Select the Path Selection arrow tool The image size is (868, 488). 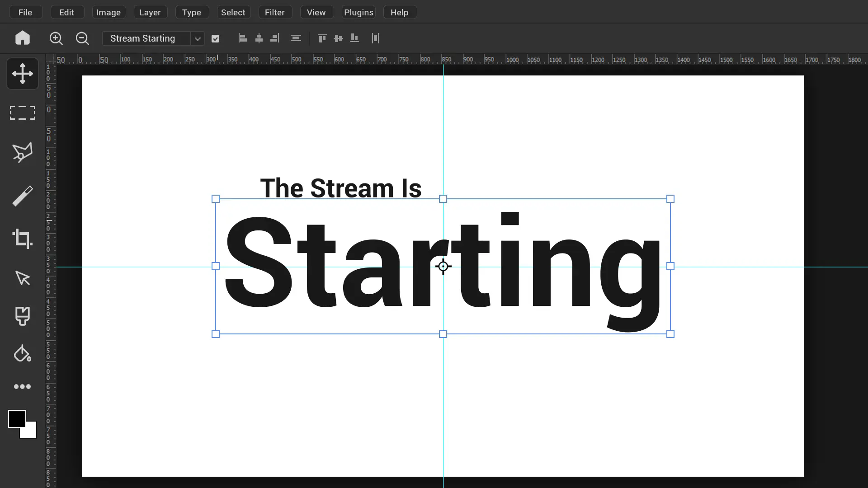coord(23,278)
